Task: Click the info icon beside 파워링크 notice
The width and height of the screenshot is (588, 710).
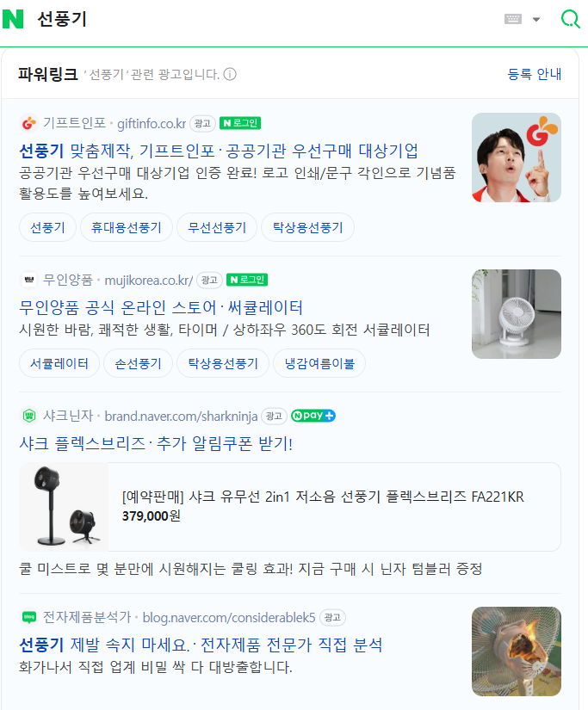Action: [x=230, y=74]
